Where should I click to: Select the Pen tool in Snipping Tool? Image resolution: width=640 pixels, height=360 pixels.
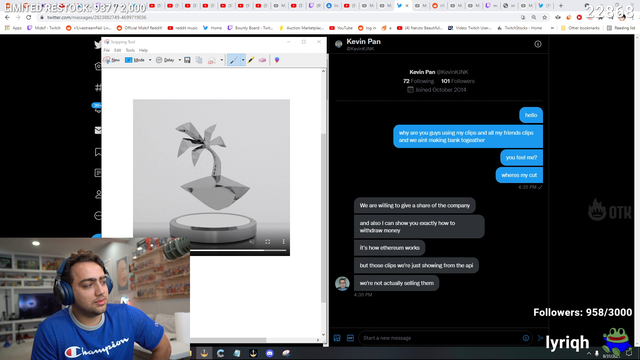point(233,60)
